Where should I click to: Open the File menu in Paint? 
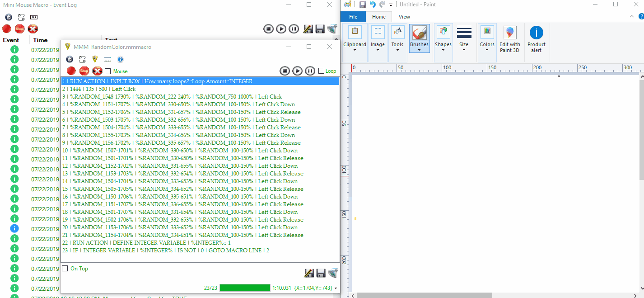tap(353, 17)
